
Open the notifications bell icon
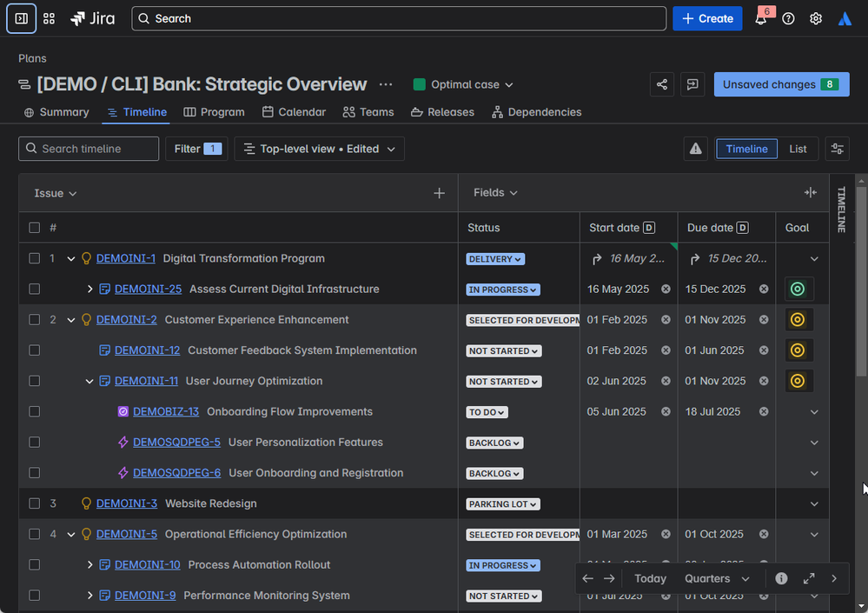pos(760,19)
